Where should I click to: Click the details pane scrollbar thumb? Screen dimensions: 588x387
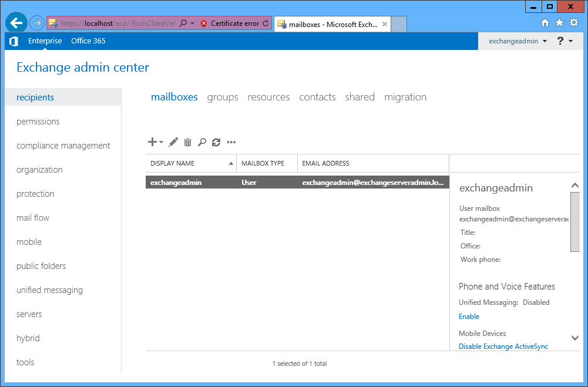click(x=575, y=222)
